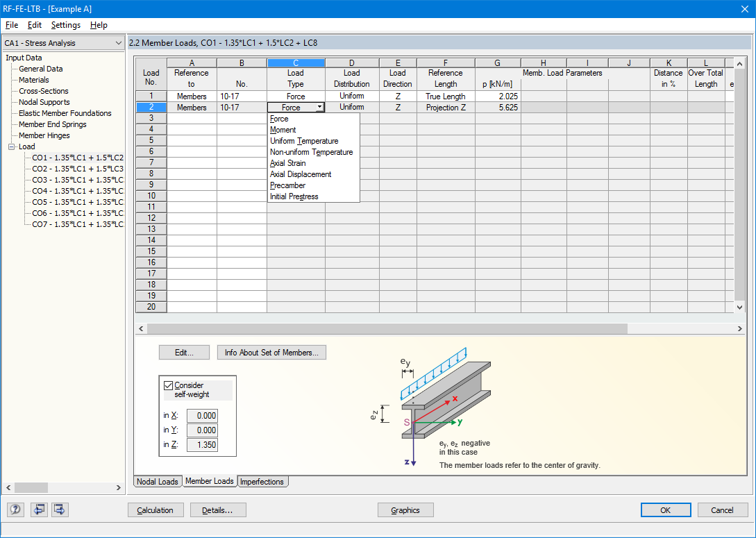The width and height of the screenshot is (756, 538).
Task: Choose Axial Strain load type
Action: [313, 163]
